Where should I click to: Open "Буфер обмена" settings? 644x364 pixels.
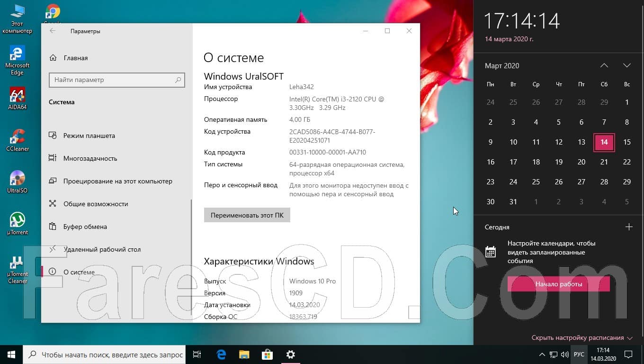tap(116, 227)
